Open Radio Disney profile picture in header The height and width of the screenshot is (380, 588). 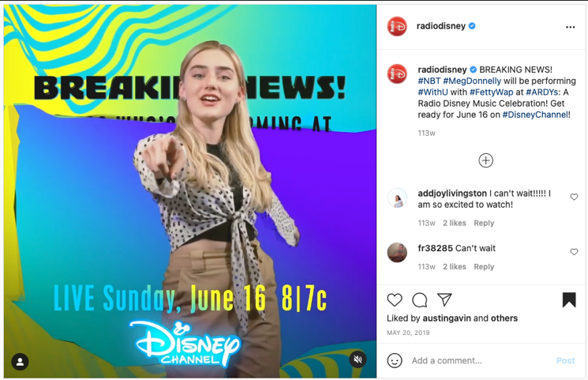[x=397, y=26]
